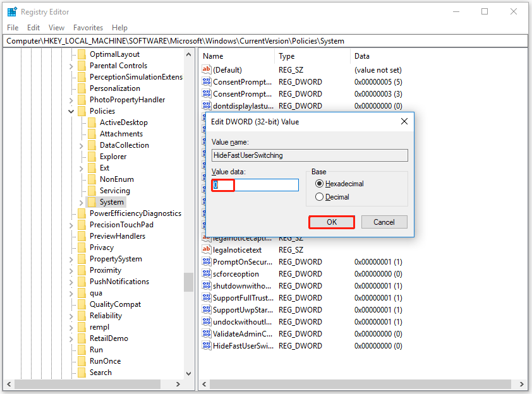This screenshot has width=532, height=394.
Task: Open the Help menu
Action: [119, 27]
